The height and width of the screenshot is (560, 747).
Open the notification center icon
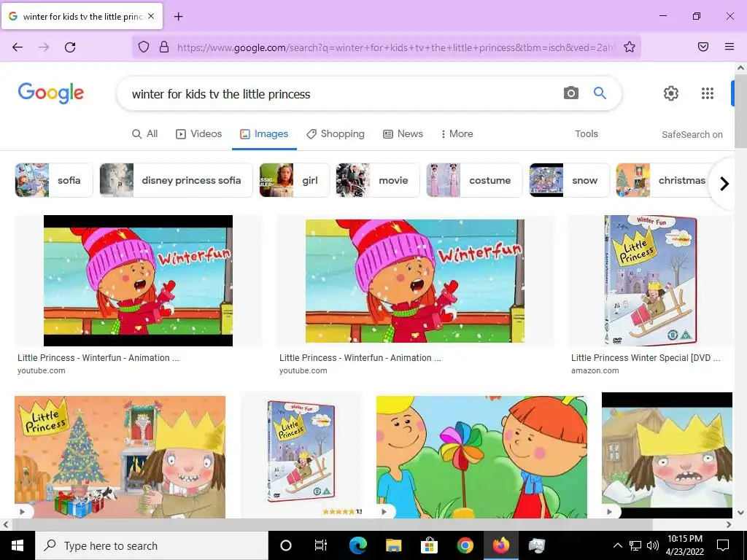coord(723,545)
